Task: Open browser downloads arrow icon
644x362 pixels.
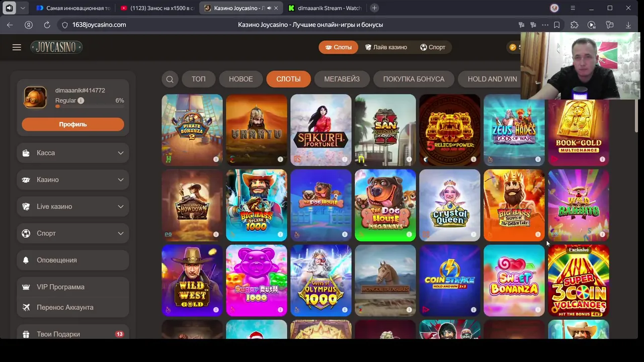Action: (628, 25)
